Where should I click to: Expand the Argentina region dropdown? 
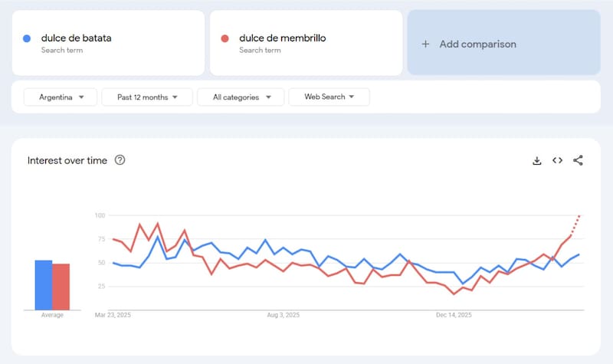tap(61, 97)
